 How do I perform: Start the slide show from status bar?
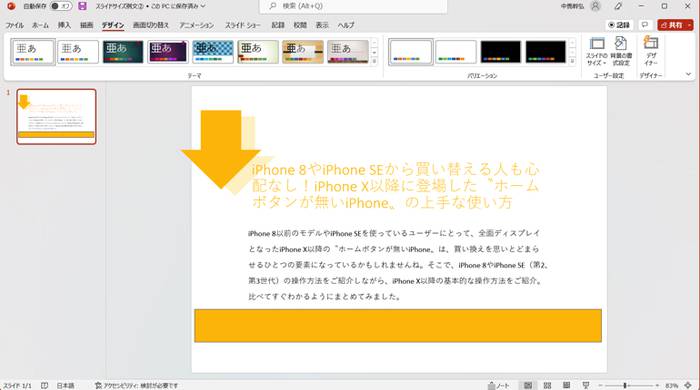click(586, 386)
